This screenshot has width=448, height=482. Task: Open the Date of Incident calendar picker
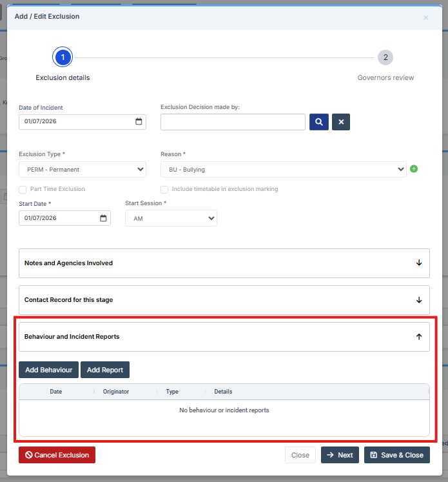coord(139,121)
